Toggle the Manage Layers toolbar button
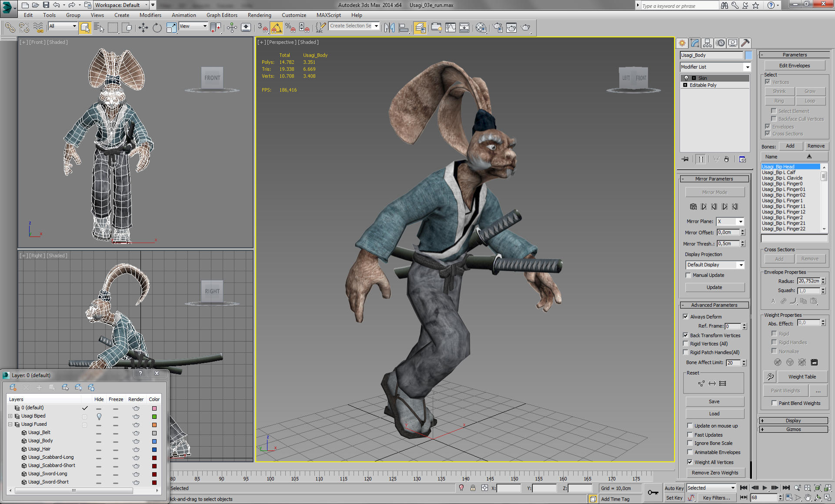 [420, 28]
